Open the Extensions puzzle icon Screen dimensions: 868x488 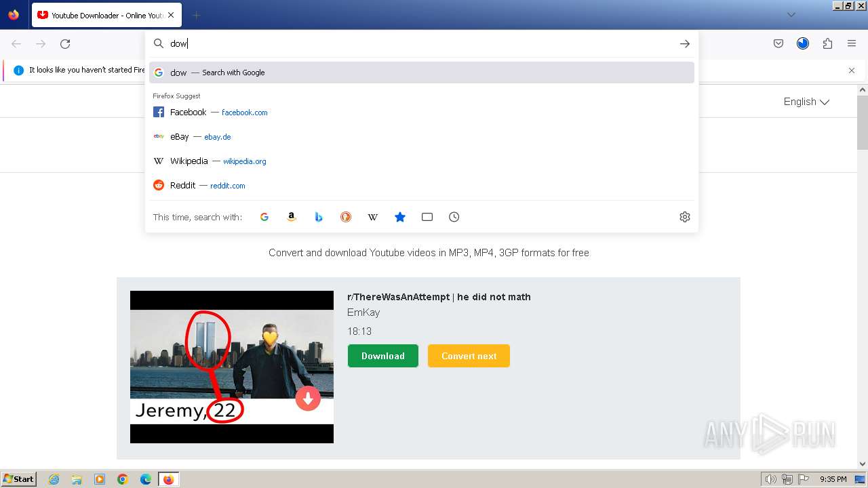click(x=827, y=44)
